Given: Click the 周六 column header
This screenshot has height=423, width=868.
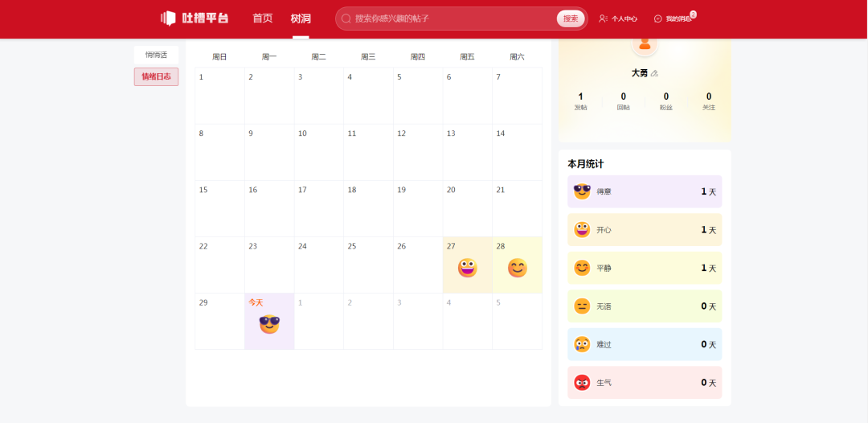Looking at the screenshot, I should click(x=517, y=56).
